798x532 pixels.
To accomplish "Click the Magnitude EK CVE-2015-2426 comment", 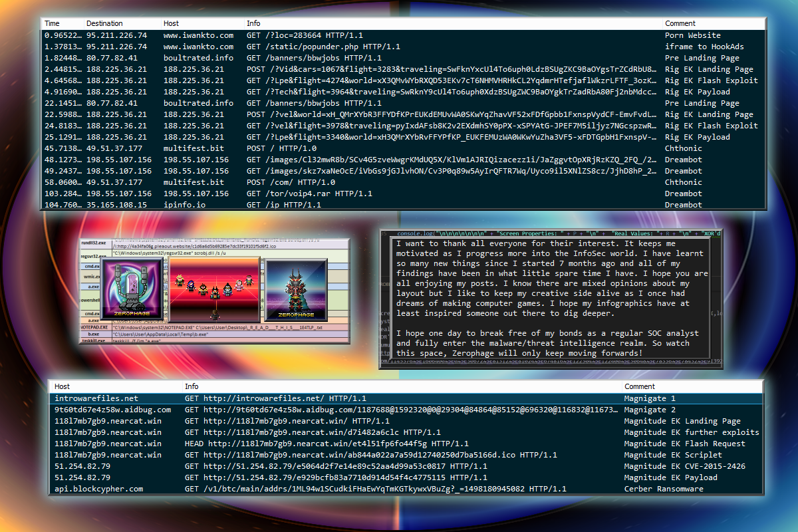I will [x=684, y=466].
